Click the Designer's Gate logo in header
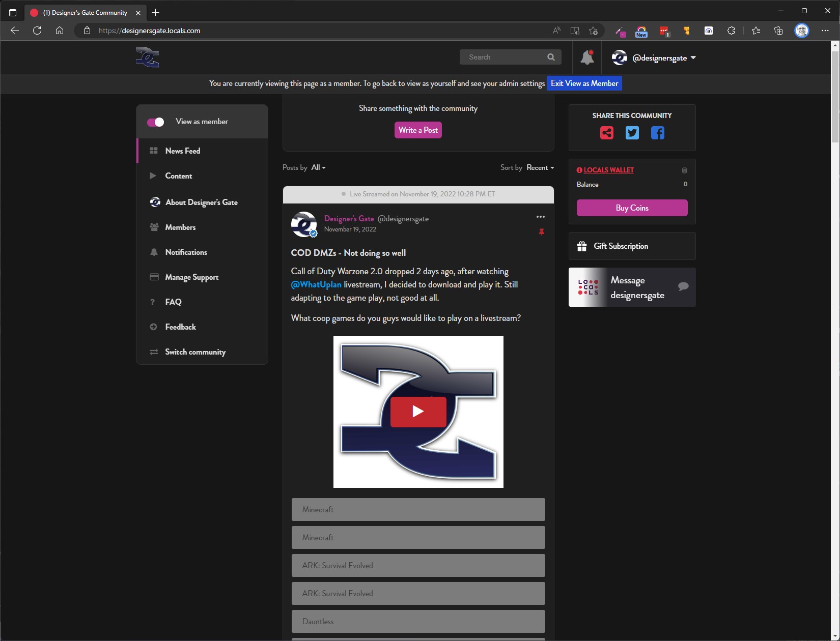Viewport: 840px width, 641px height. (147, 57)
